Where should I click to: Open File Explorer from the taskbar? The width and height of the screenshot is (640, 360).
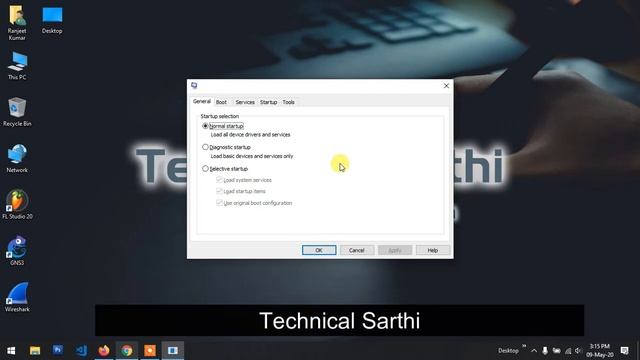tap(35, 351)
